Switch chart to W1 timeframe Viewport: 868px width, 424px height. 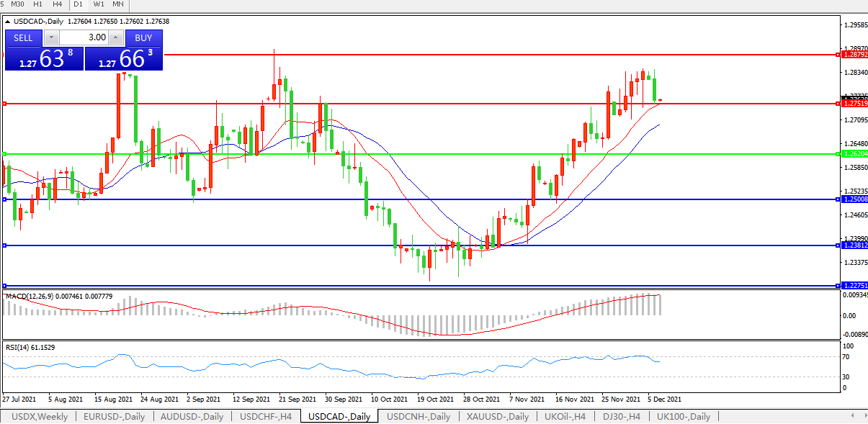point(99,4)
